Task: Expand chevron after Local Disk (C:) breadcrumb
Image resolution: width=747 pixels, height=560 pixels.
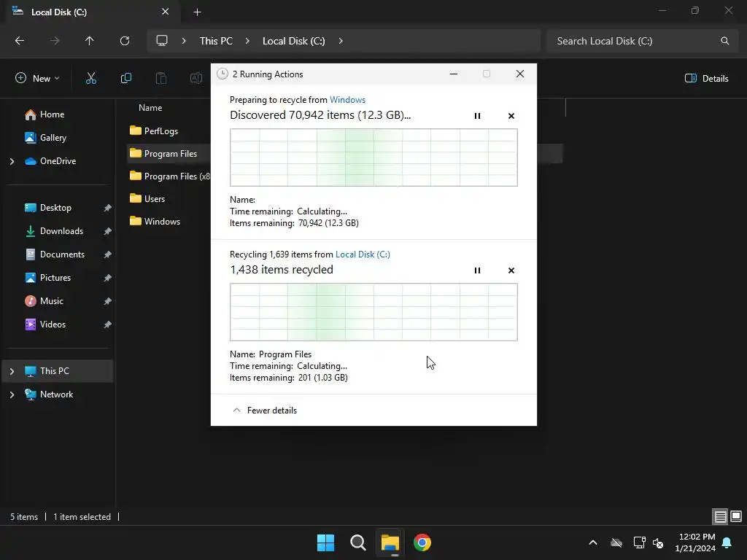Action: tap(341, 41)
